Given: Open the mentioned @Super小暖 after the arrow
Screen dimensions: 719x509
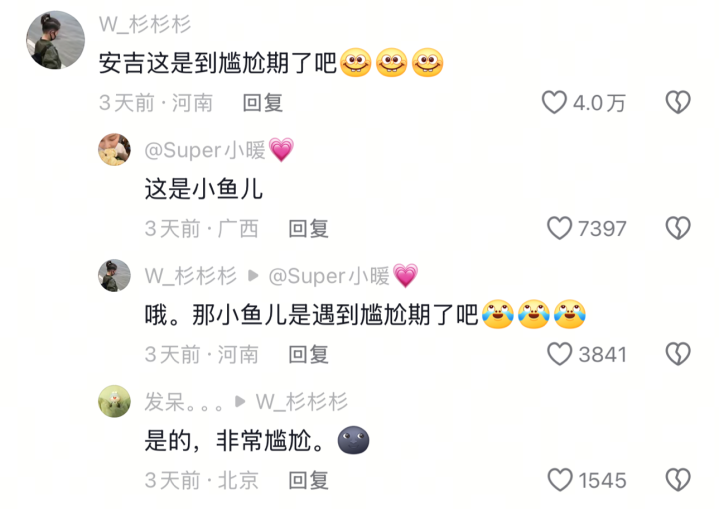Looking at the screenshot, I should [343, 276].
